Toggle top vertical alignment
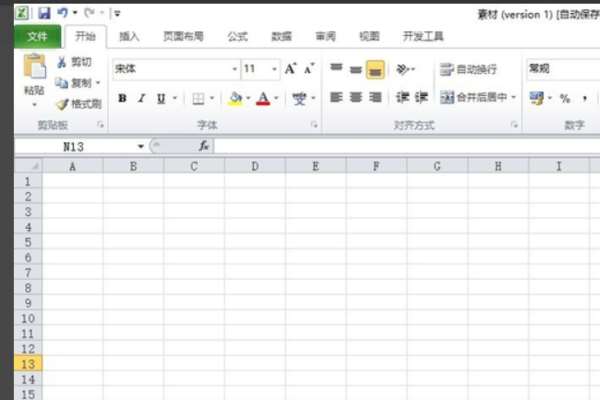Image resolution: width=600 pixels, height=400 pixels. coord(336,69)
